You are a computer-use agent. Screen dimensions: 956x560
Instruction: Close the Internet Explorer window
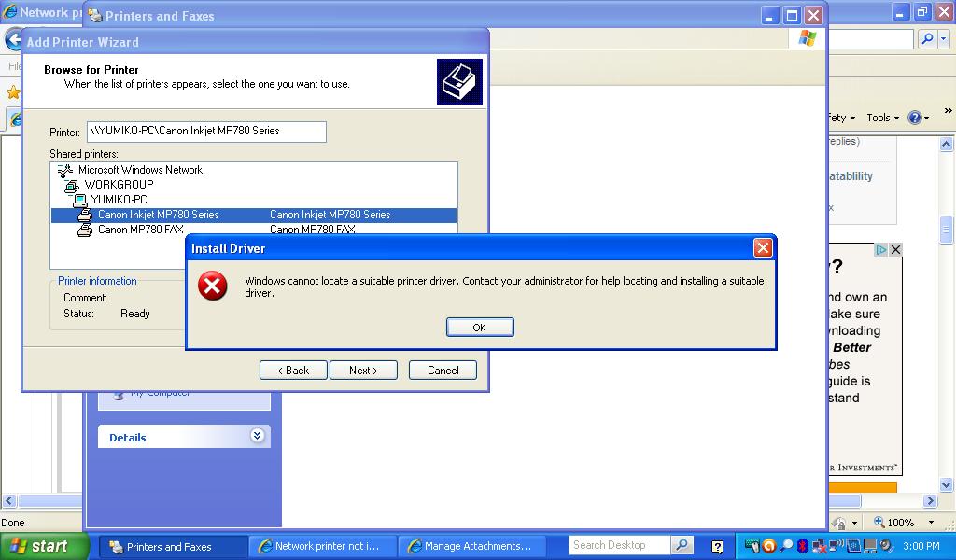(x=945, y=11)
